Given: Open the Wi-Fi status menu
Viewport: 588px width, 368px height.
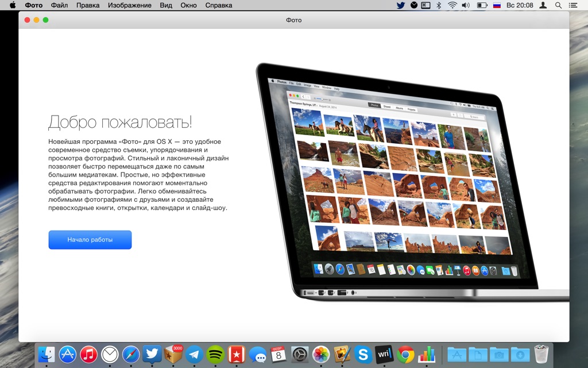Looking at the screenshot, I should click(452, 5).
